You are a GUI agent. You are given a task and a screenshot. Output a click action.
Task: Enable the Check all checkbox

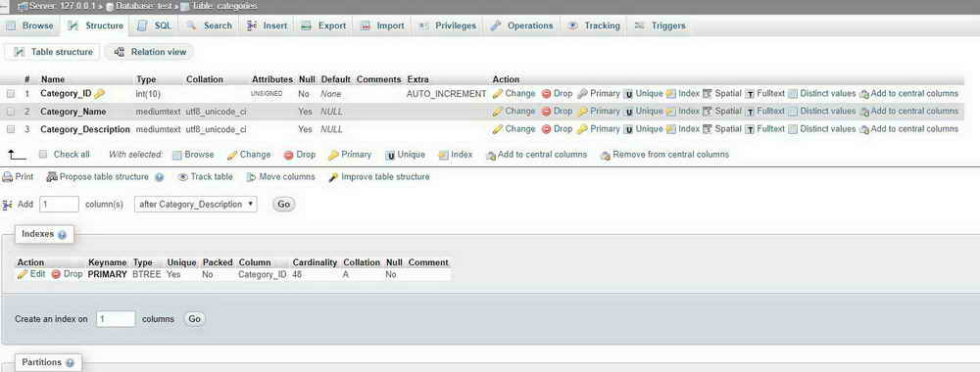click(x=43, y=154)
